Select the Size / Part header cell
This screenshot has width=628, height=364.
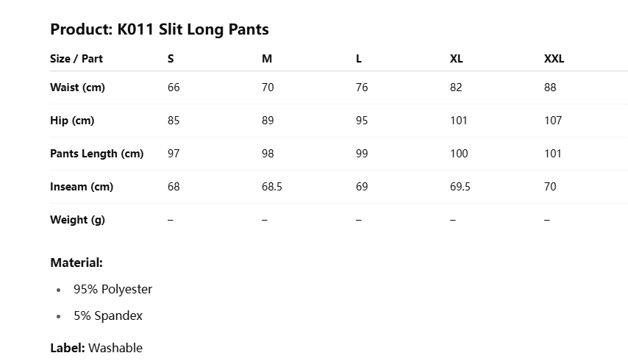click(76, 59)
